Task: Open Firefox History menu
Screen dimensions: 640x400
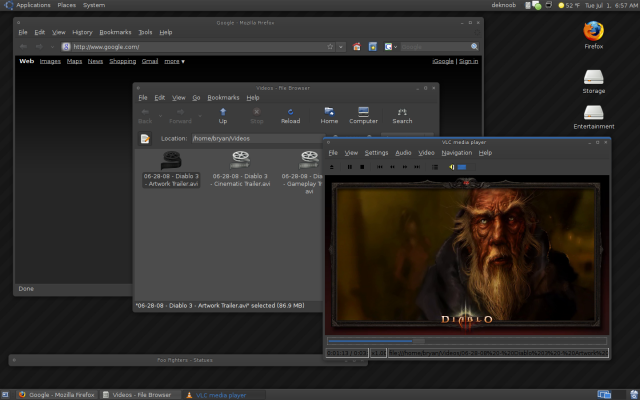Action: (82, 32)
